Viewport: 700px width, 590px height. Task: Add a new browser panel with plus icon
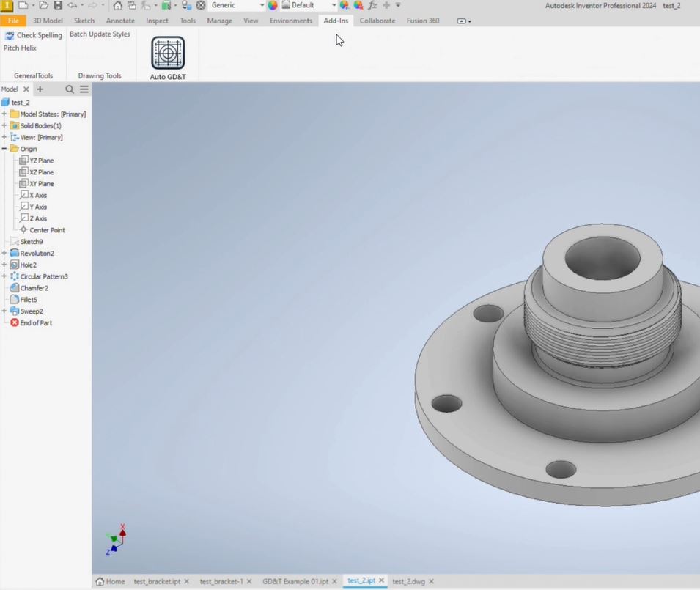coord(40,89)
